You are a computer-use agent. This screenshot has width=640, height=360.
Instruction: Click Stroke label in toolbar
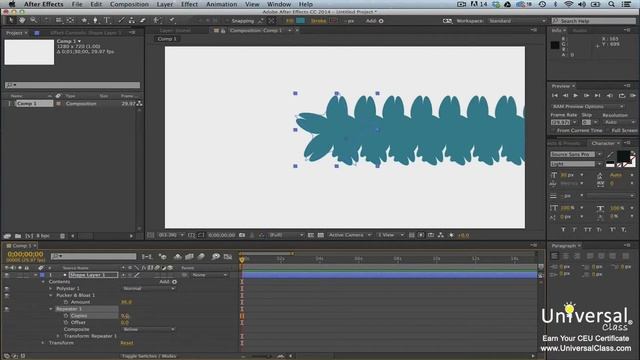[x=318, y=21]
